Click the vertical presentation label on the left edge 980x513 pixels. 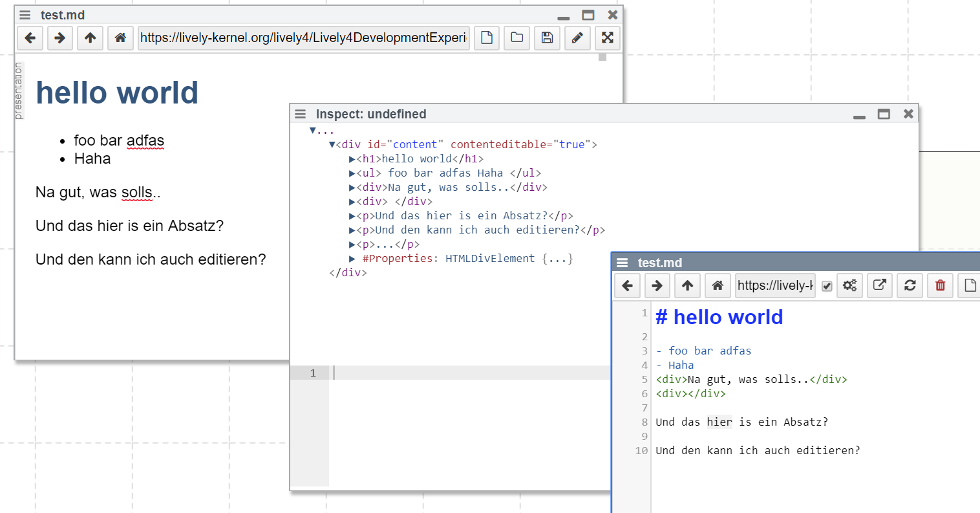(19, 91)
